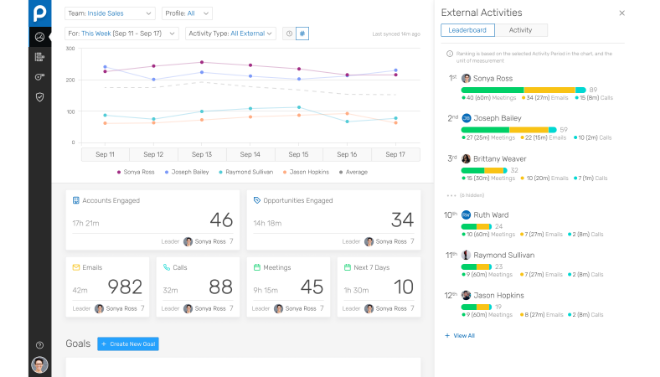660x377 pixels.
Task: Click the Accounts Engaged building icon
Action: pyautogui.click(x=76, y=201)
